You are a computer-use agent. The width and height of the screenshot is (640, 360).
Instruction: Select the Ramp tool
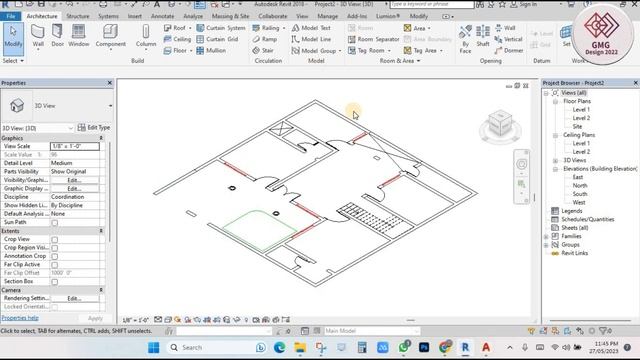264,39
